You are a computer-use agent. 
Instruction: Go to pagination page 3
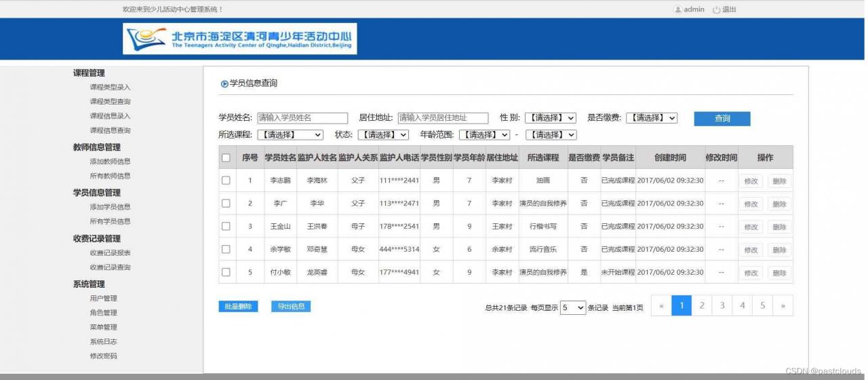[722, 305]
